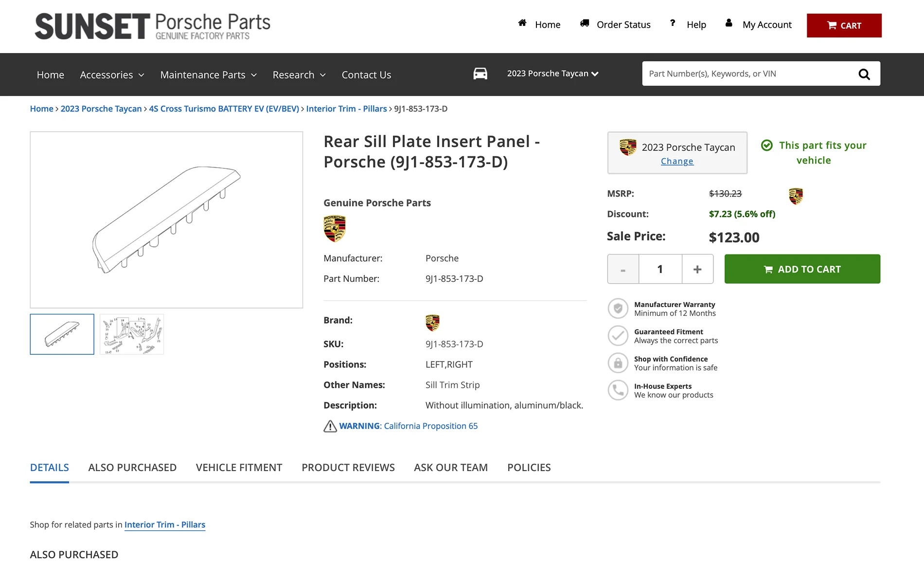The height and width of the screenshot is (563, 924).
Task: Switch to the POLICIES tab
Action: click(529, 468)
